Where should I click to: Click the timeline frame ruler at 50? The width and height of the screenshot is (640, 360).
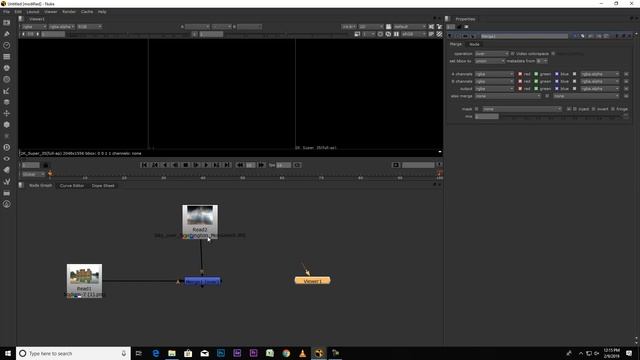pos(242,177)
